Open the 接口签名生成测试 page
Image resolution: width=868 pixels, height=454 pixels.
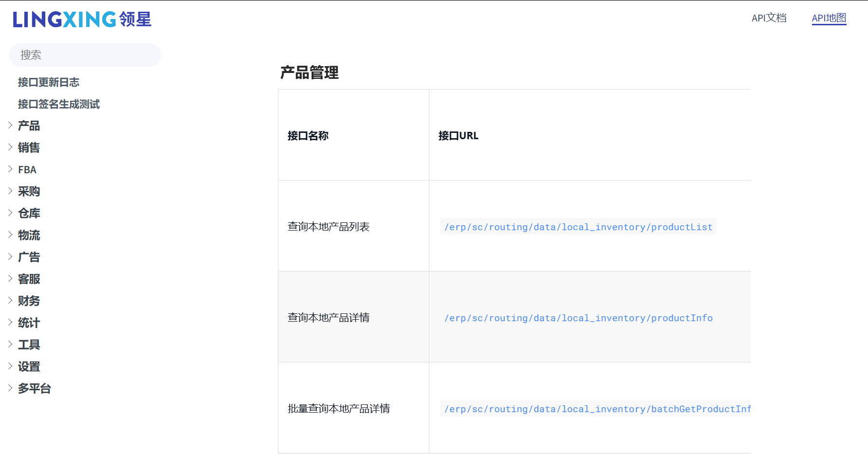click(x=58, y=104)
